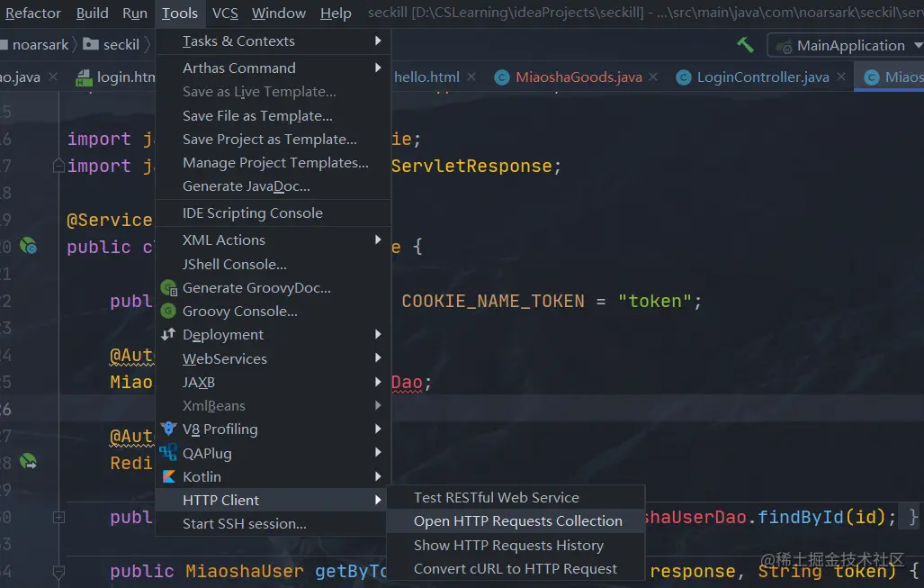The image size is (924, 588).
Task: Switch to the LoginController.java tab
Action: (763, 77)
